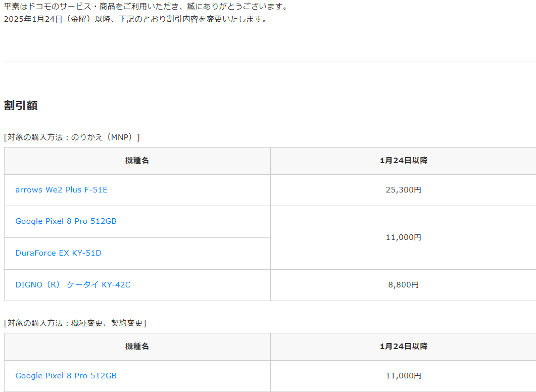Click the DuraForce EX KY-51D link
This screenshot has width=536, height=392.
tap(58, 253)
